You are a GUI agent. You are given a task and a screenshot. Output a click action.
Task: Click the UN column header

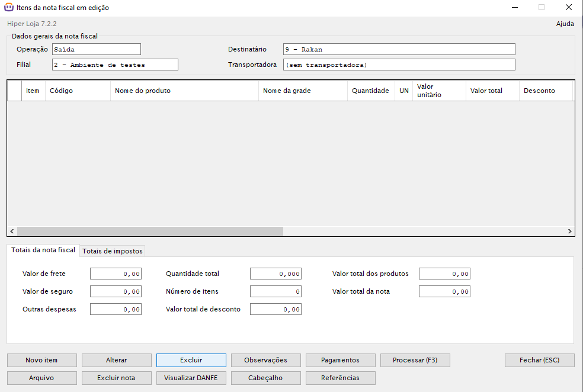pyautogui.click(x=404, y=91)
